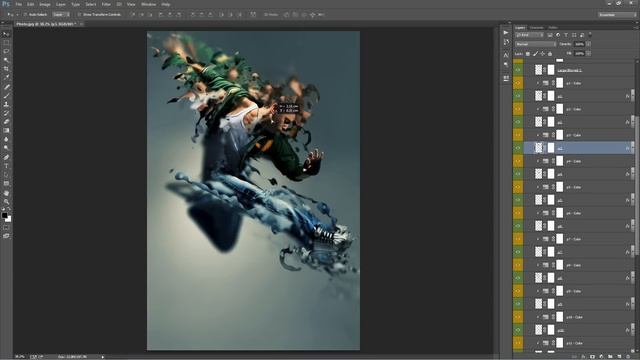Select the Brush tool

(x=6, y=96)
